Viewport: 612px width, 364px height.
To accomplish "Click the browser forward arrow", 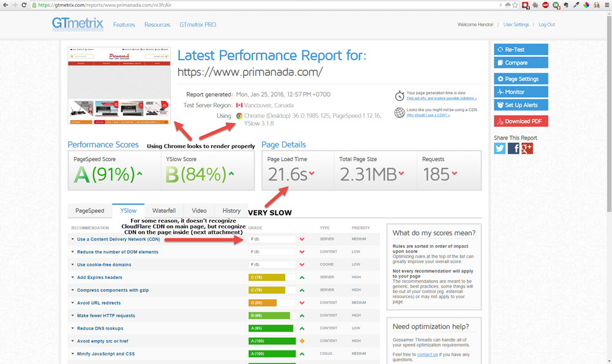I will click(15, 5).
